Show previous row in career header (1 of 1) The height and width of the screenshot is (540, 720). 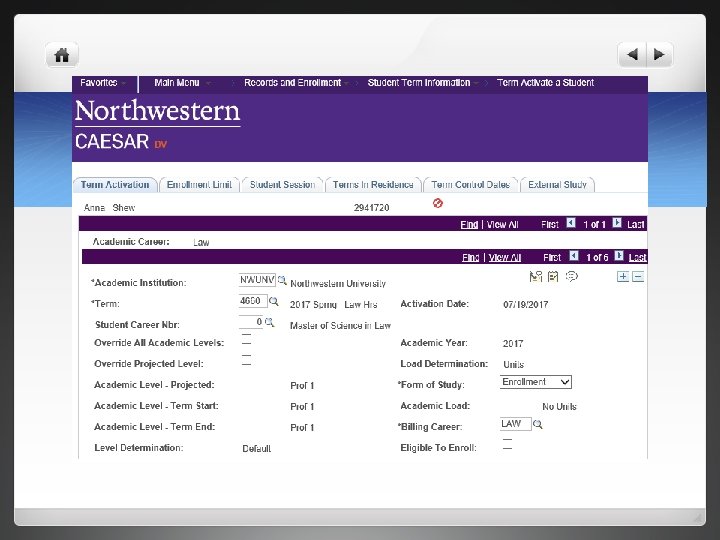tap(571, 223)
